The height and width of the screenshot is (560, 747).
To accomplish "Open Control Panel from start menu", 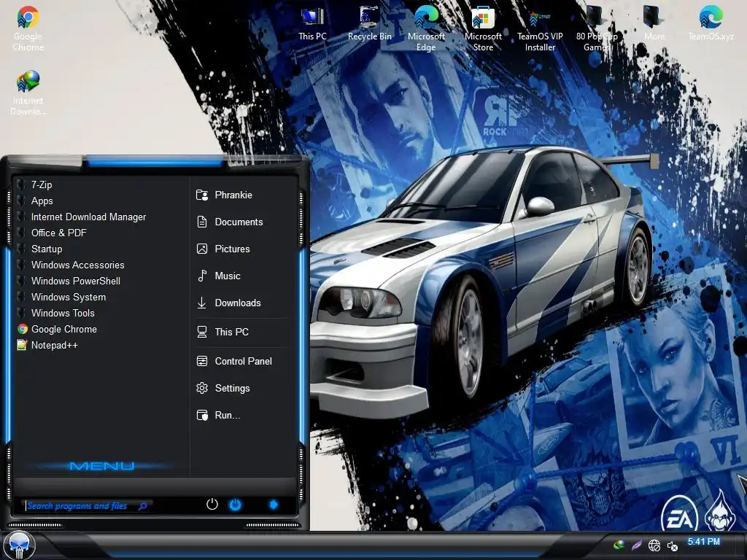I will (x=242, y=361).
